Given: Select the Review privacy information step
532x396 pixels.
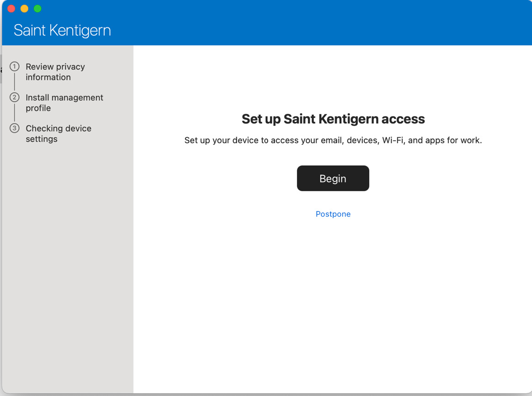Looking at the screenshot, I should click(55, 72).
